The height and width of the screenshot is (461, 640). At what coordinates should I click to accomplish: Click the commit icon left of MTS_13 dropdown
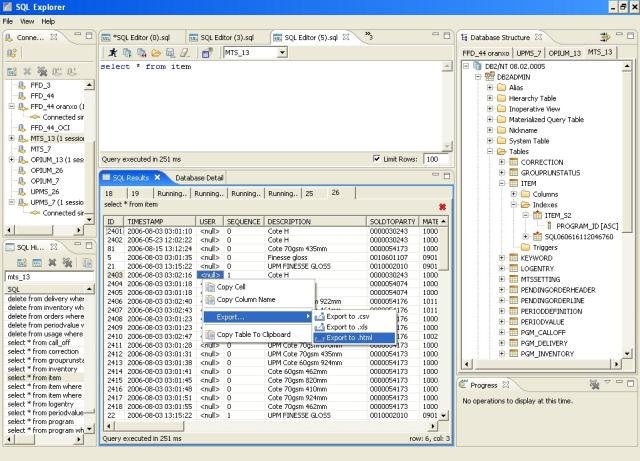(207, 53)
